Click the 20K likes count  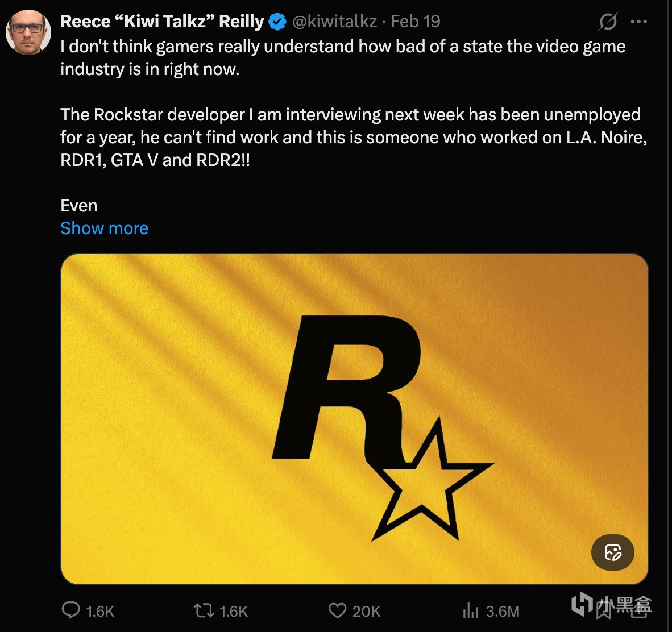click(366, 612)
